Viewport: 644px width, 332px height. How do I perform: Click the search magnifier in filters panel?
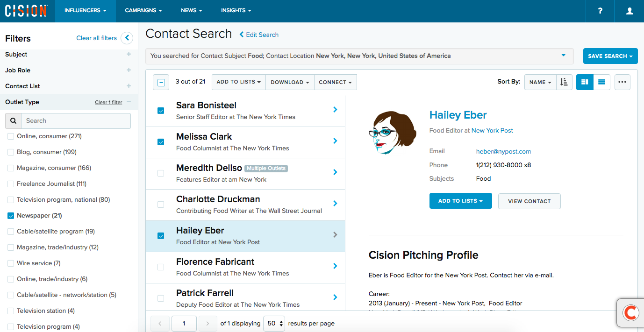click(x=13, y=120)
